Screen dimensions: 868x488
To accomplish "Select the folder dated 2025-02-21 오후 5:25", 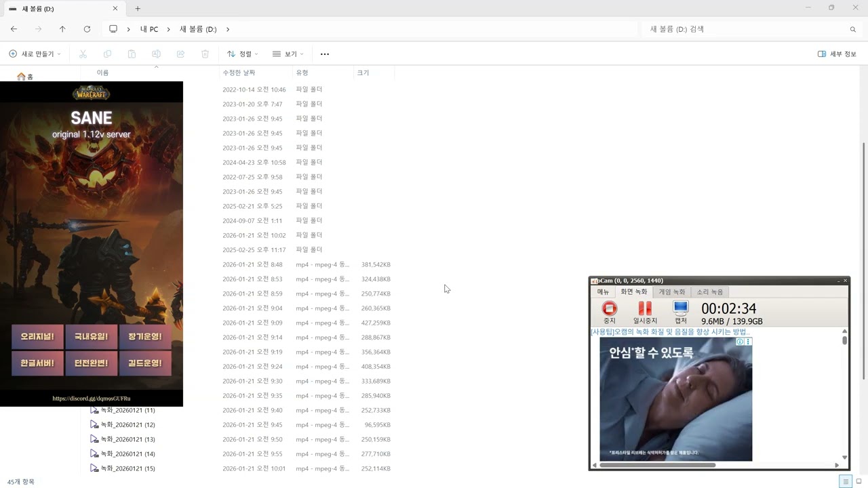I will [252, 206].
